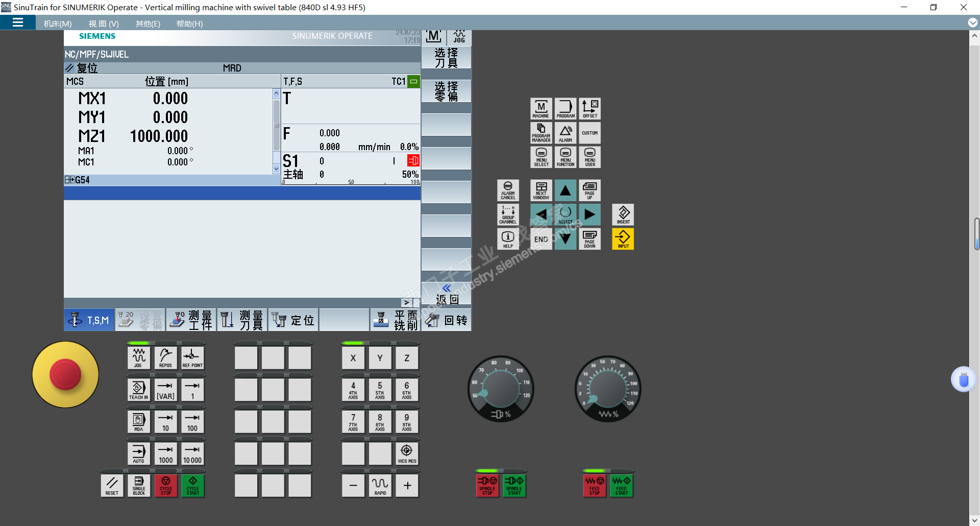The width and height of the screenshot is (980, 526).
Task: Click the RAPID traverse override key
Action: click(x=380, y=486)
